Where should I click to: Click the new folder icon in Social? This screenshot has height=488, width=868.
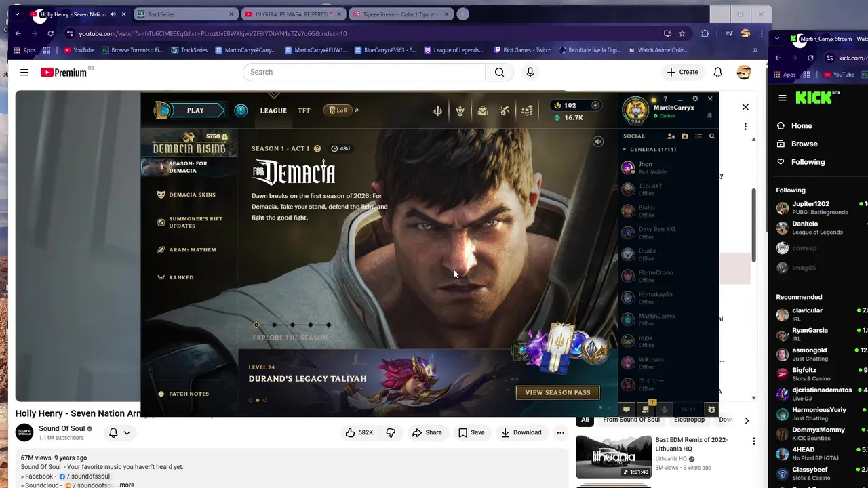[x=685, y=136]
